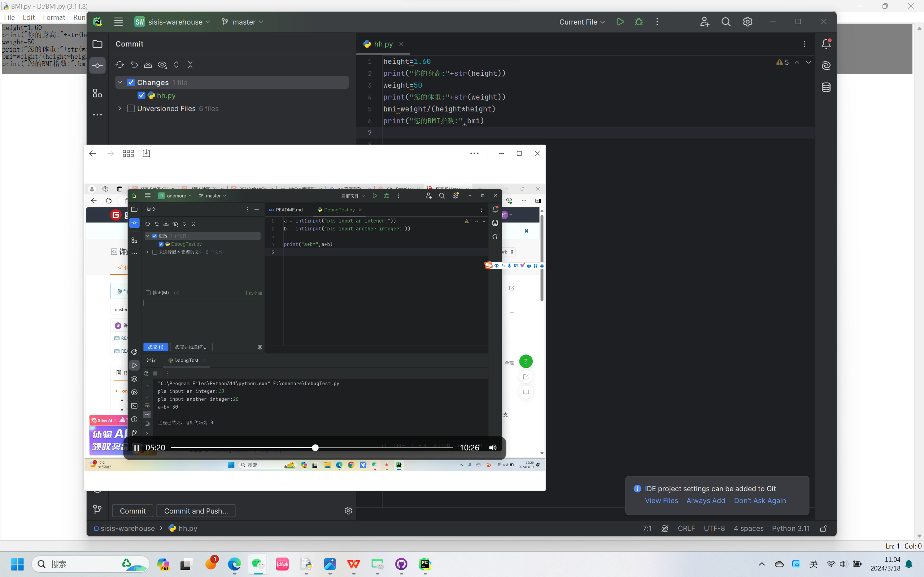Click the Rollback arrow icon in Commit toolbar
Screen dimensions: 924x577
134,65
